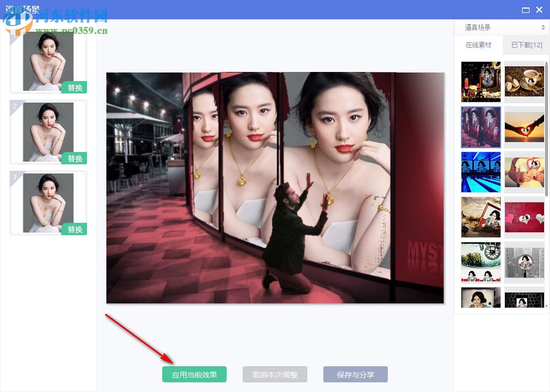Select the night street billboard scene

coord(480,82)
